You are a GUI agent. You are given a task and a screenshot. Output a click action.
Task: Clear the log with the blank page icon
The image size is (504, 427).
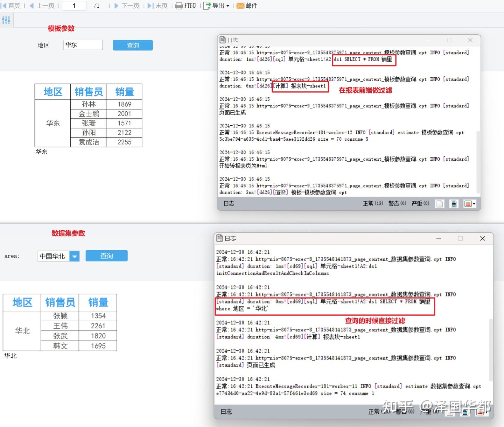pos(439,203)
